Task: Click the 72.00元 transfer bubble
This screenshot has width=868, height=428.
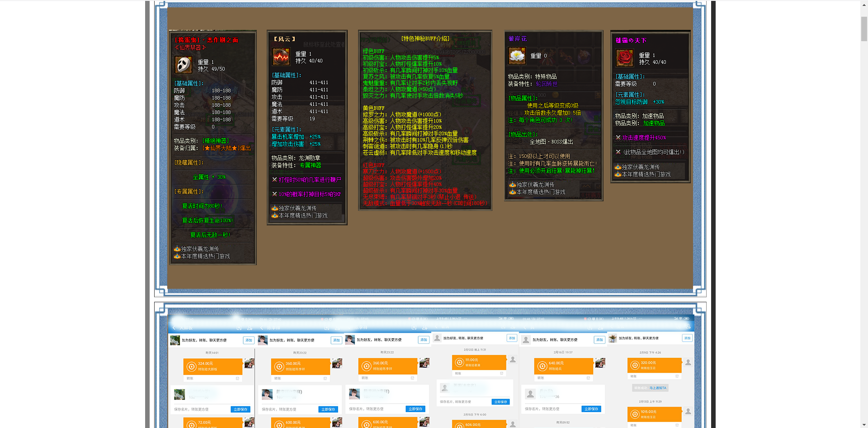Action: 212,423
